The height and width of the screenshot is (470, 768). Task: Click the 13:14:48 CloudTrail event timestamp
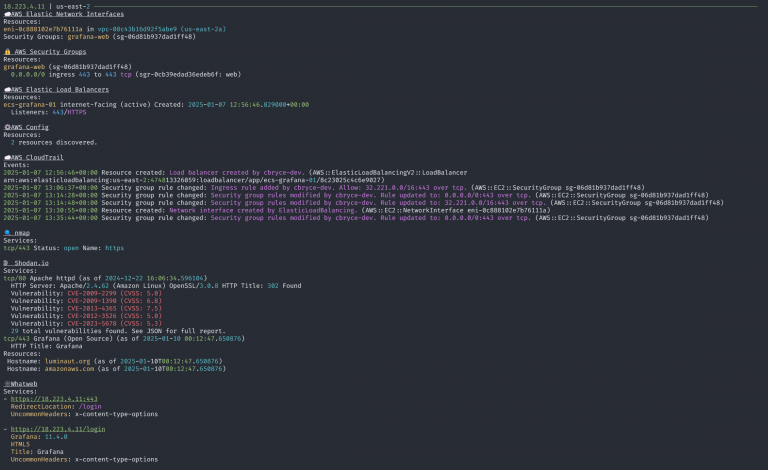pyautogui.click(x=50, y=203)
